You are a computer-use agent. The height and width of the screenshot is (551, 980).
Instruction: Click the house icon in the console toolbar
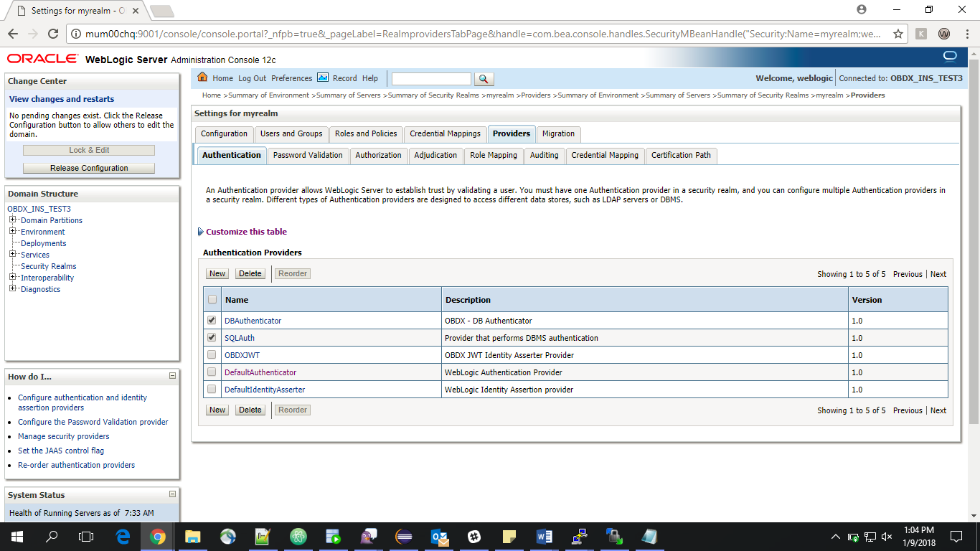tap(202, 77)
